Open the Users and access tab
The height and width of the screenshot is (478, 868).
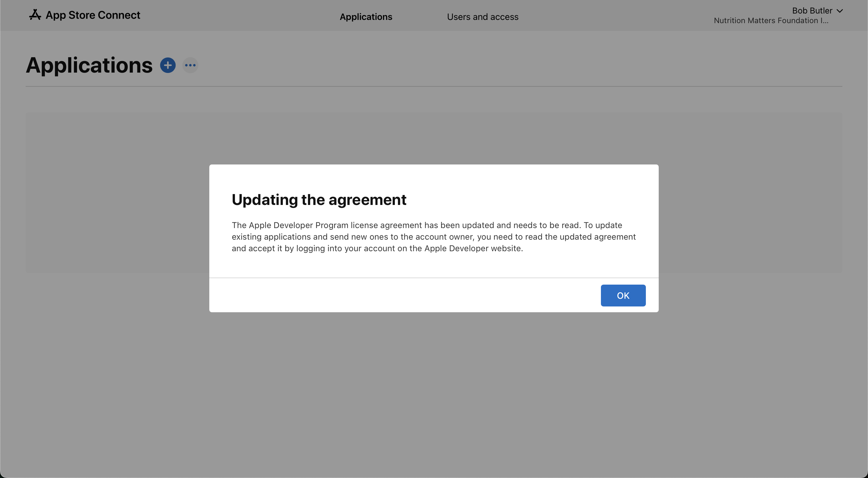[x=482, y=17]
